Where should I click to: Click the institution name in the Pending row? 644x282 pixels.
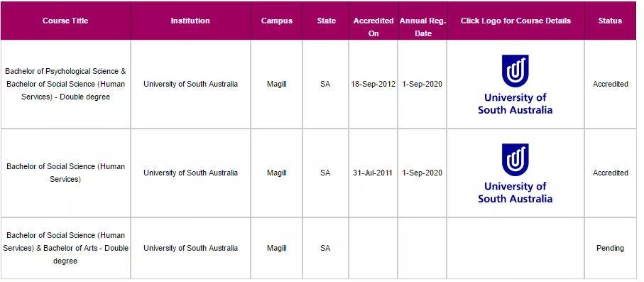[190, 249]
